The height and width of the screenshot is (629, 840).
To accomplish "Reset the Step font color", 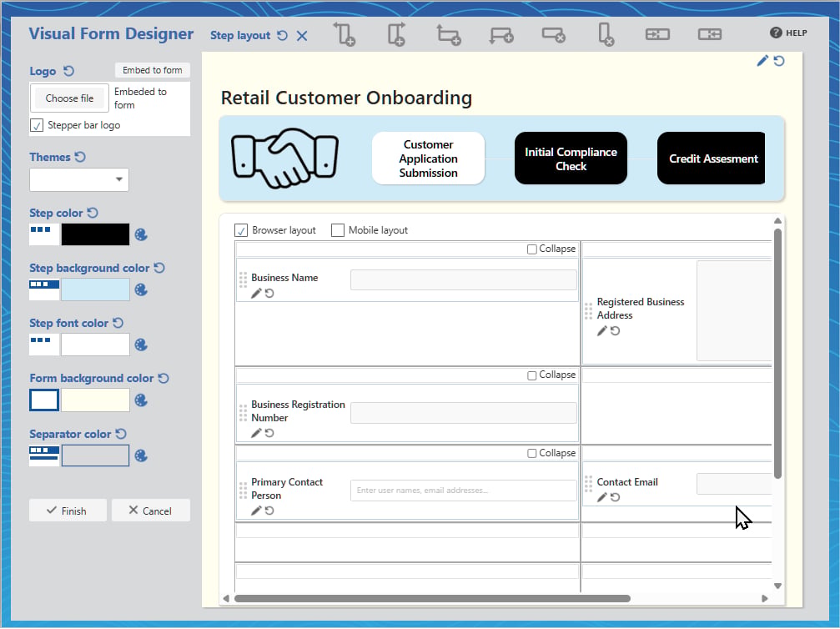I will pyautogui.click(x=118, y=323).
